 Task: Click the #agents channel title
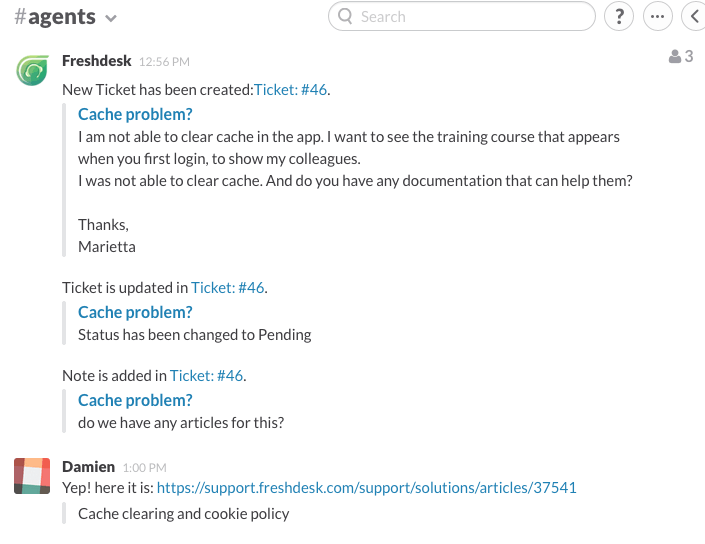click(x=55, y=17)
